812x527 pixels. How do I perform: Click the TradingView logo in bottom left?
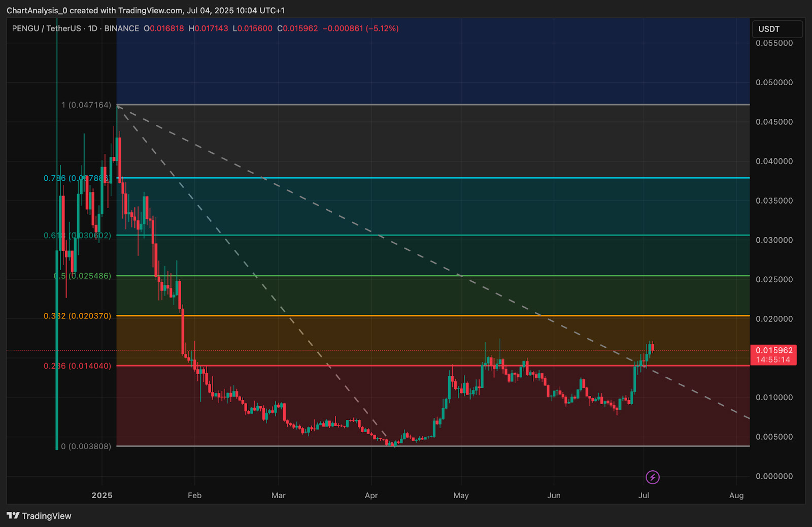39,516
